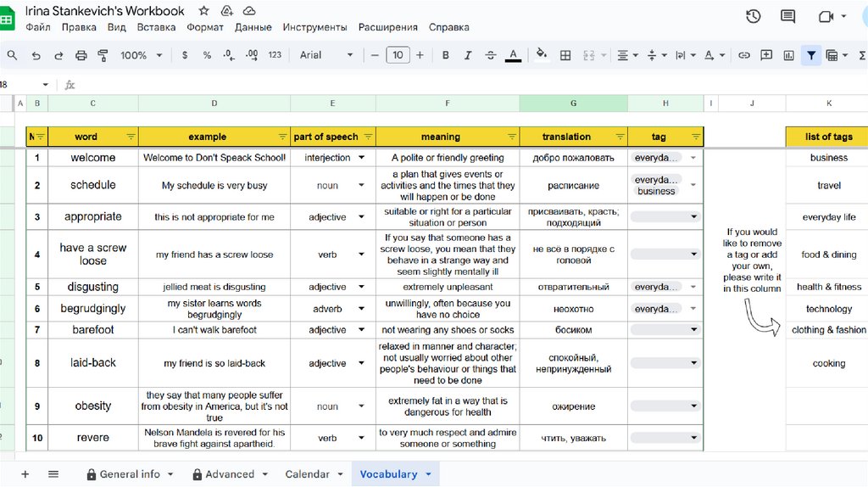Toggle bold formatting

pos(446,55)
